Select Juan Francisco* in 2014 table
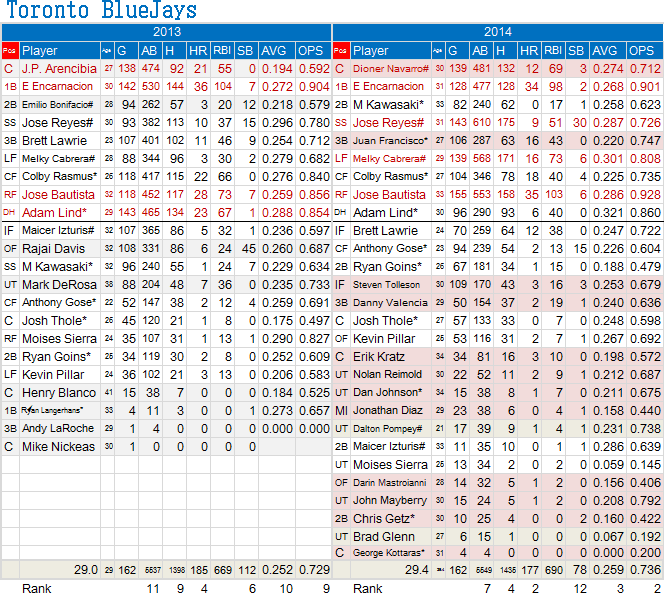The height and width of the screenshot is (593, 664). (x=390, y=141)
